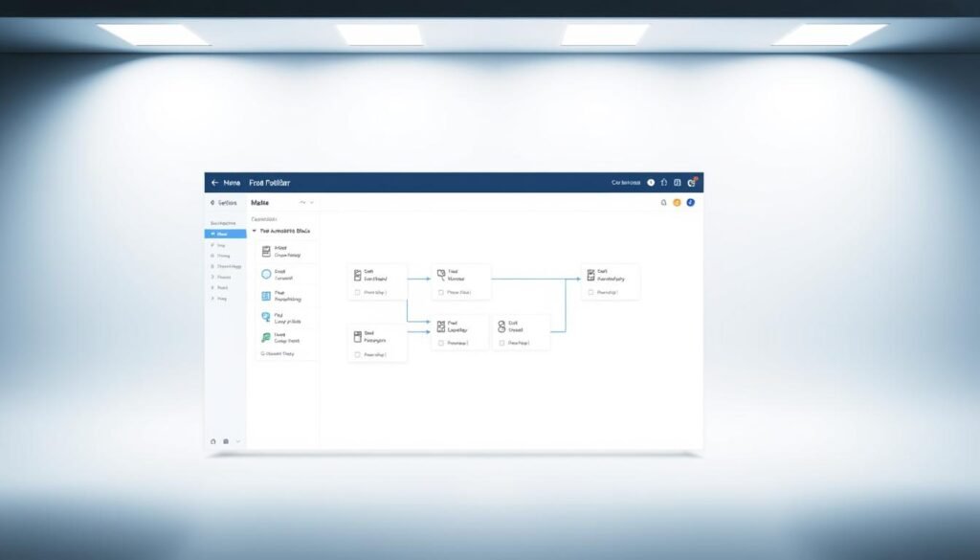The height and width of the screenshot is (560, 980).
Task: Click the back arrow in the header
Action: click(214, 181)
